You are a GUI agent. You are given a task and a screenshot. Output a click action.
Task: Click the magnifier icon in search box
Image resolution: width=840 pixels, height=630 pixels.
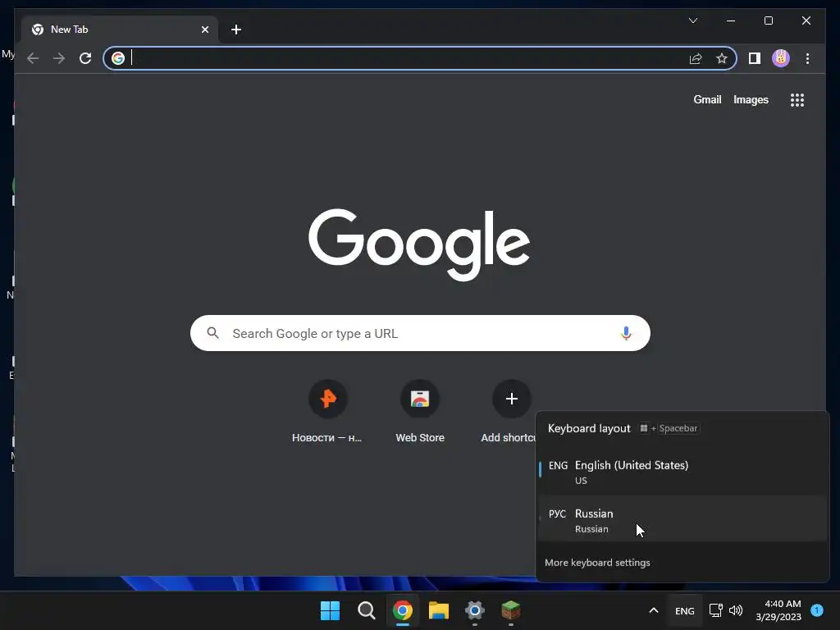point(212,333)
